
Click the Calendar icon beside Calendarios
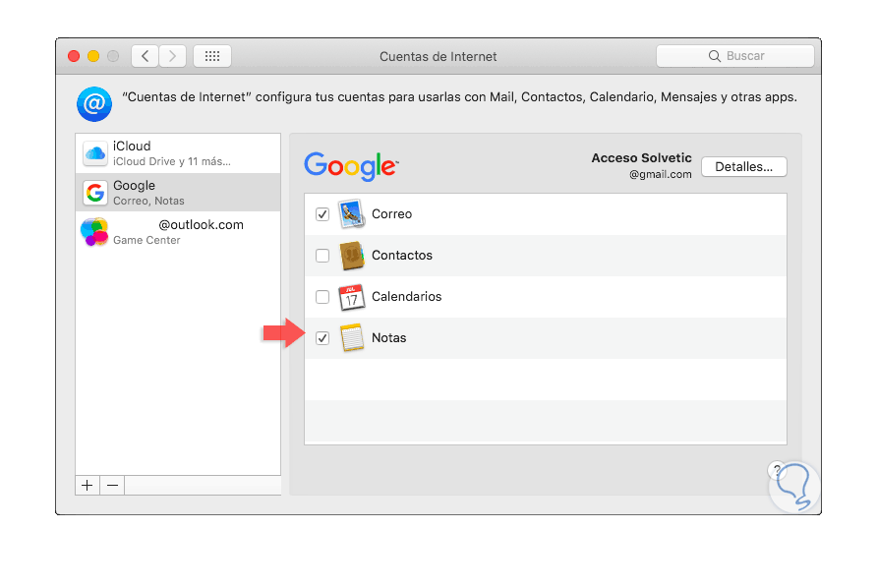(351, 297)
